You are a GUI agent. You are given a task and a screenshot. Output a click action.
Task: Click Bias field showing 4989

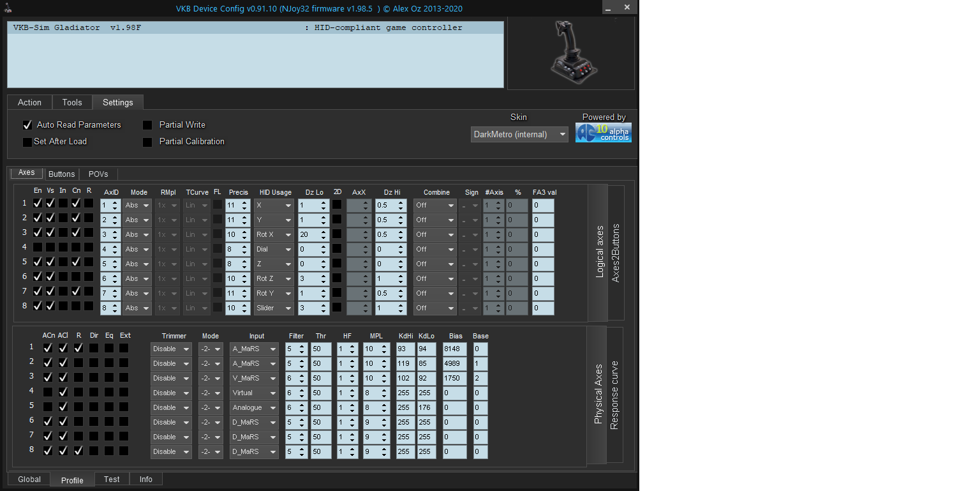click(455, 364)
